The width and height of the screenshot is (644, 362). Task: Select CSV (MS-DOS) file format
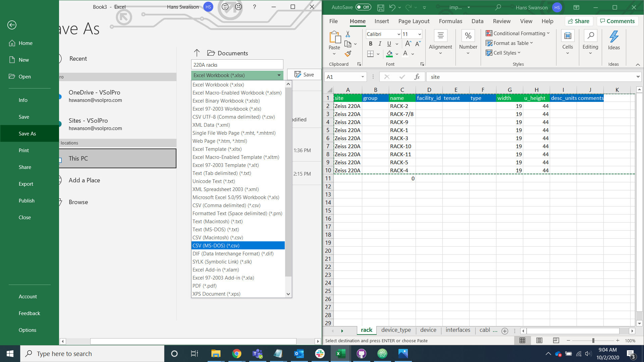pos(238,246)
